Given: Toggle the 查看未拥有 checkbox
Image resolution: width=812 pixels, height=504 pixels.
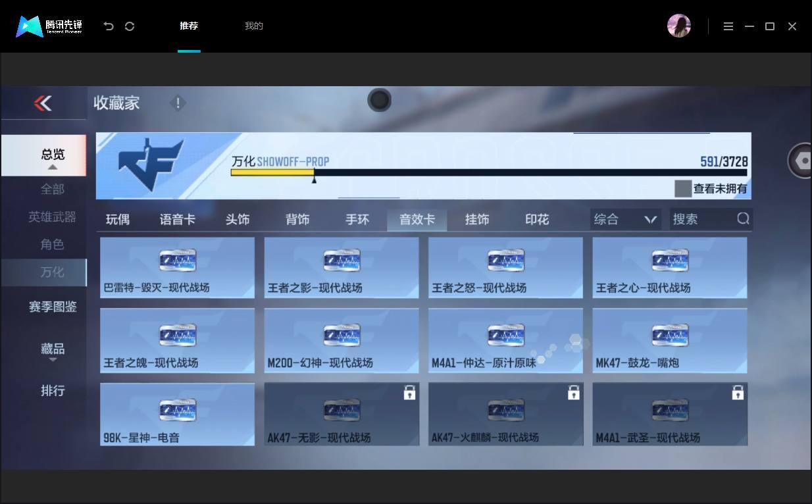Looking at the screenshot, I should pos(683,189).
